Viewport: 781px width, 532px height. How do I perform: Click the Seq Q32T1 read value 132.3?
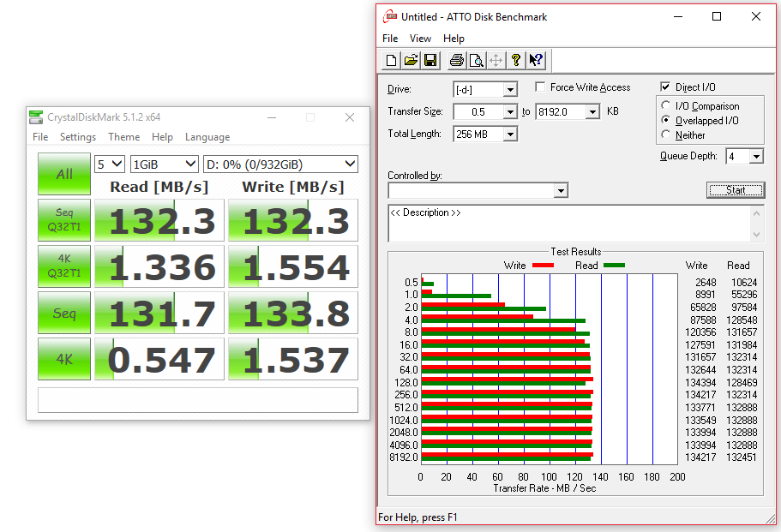[159, 220]
